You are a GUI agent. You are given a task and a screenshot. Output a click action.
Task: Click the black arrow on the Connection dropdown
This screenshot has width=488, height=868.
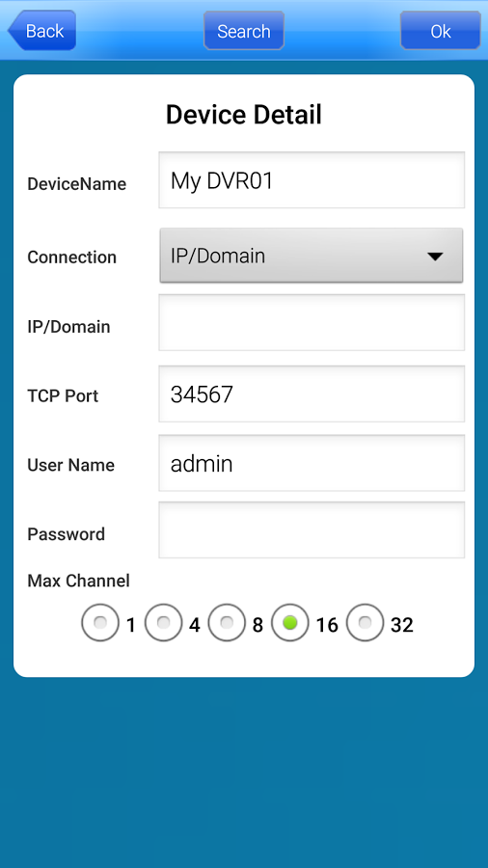(435, 257)
